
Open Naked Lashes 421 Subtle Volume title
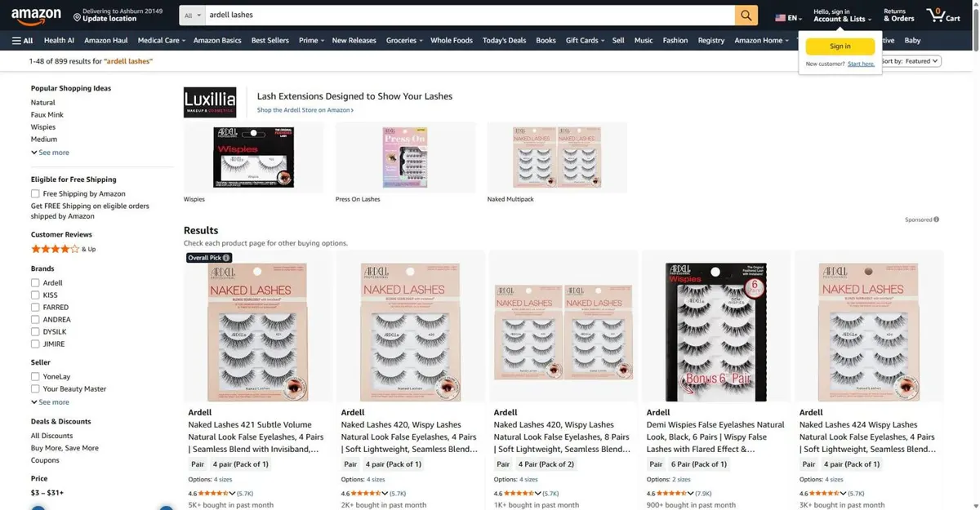coord(256,437)
